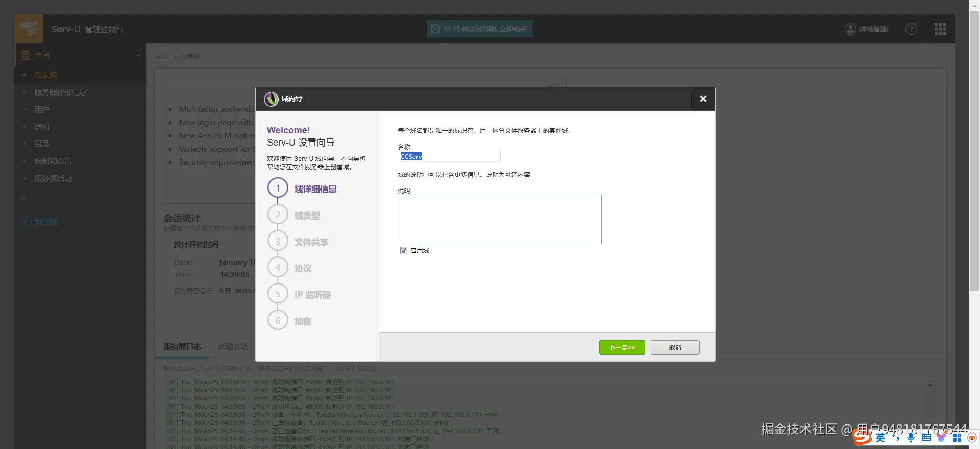Click log panel scroll up arrow
The image size is (980, 449).
pyautogui.click(x=930, y=385)
